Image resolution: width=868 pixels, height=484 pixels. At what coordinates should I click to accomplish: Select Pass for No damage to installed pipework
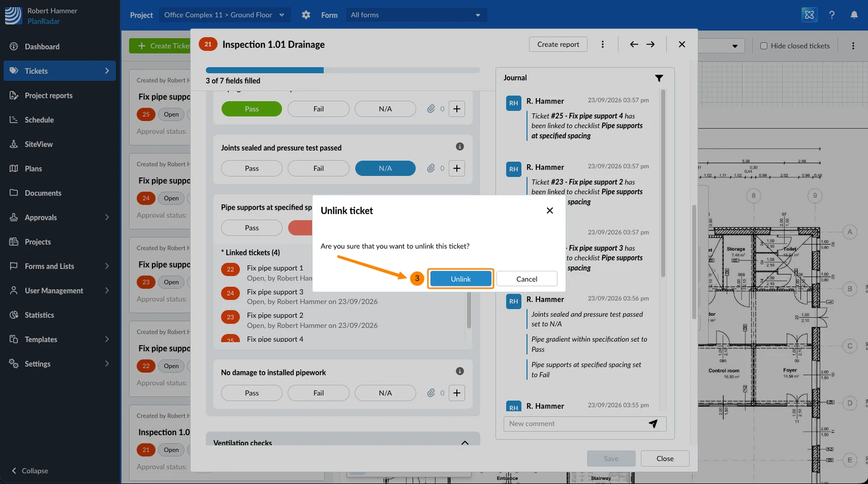pyautogui.click(x=252, y=393)
